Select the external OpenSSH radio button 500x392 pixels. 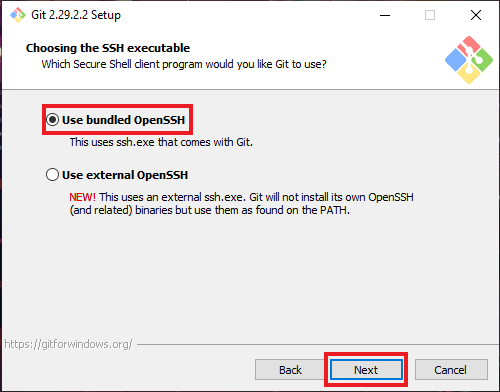[x=52, y=175]
